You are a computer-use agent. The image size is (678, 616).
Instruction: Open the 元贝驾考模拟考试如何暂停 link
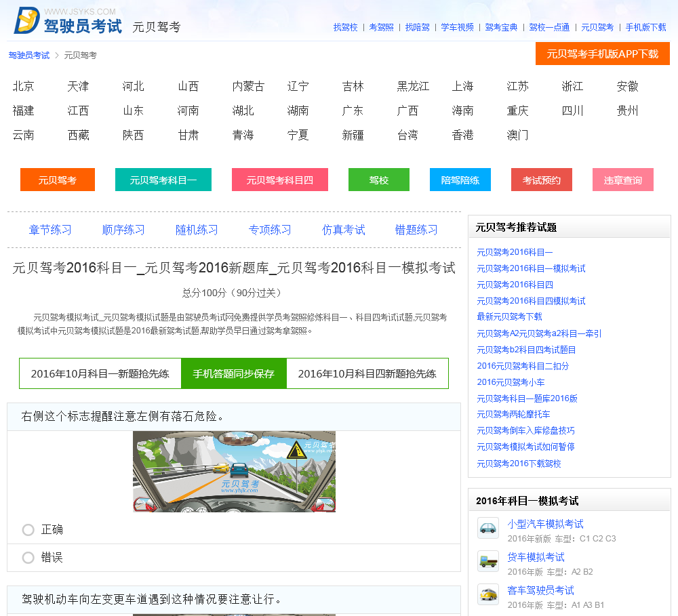click(x=526, y=447)
